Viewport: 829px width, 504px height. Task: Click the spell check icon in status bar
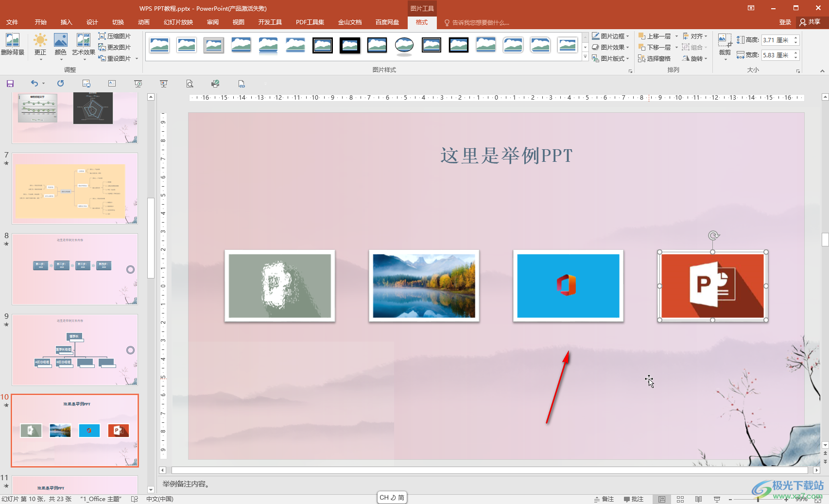135,499
